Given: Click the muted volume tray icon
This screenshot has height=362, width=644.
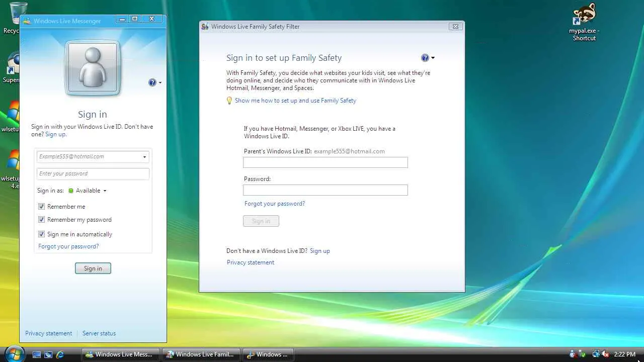Looking at the screenshot, I should point(605,354).
